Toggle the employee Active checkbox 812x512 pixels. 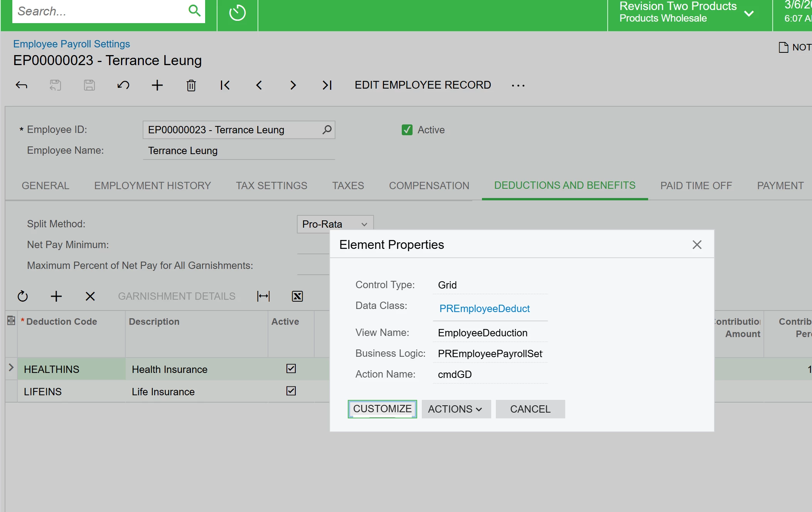(x=407, y=130)
